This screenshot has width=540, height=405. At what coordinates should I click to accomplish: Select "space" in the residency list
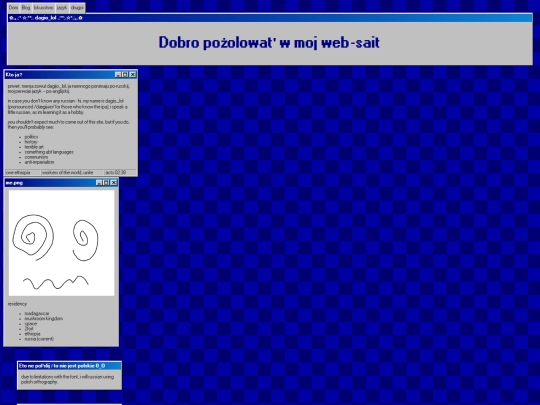coord(31,324)
